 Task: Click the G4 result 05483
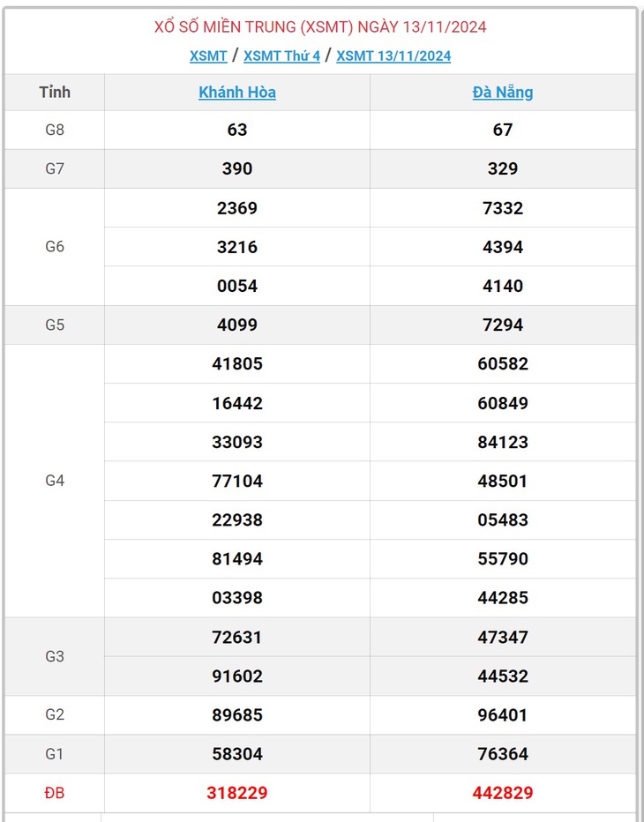pyautogui.click(x=502, y=519)
